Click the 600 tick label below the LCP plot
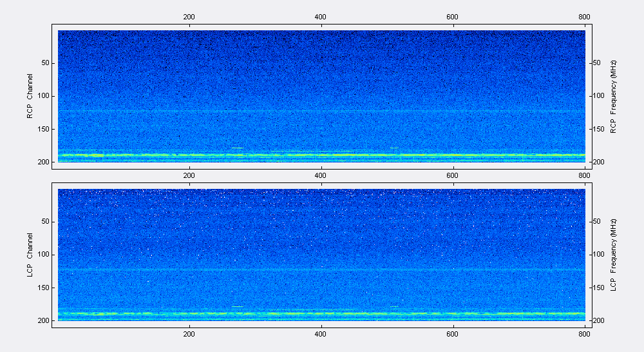This screenshot has width=644, height=352. [x=452, y=335]
